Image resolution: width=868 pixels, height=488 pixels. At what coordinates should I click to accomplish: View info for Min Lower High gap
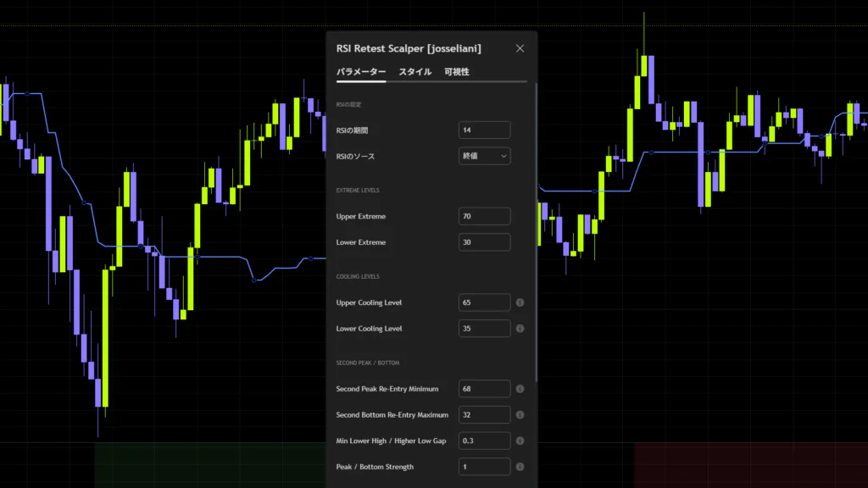520,441
